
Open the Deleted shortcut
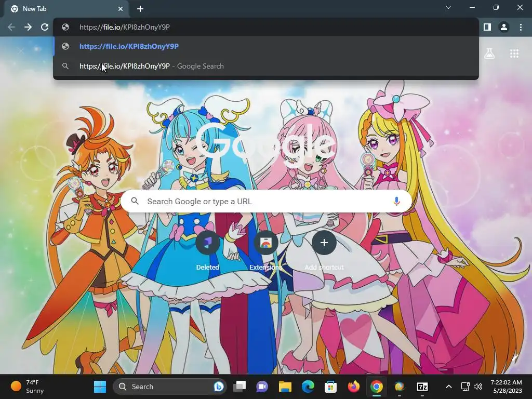coord(207,251)
